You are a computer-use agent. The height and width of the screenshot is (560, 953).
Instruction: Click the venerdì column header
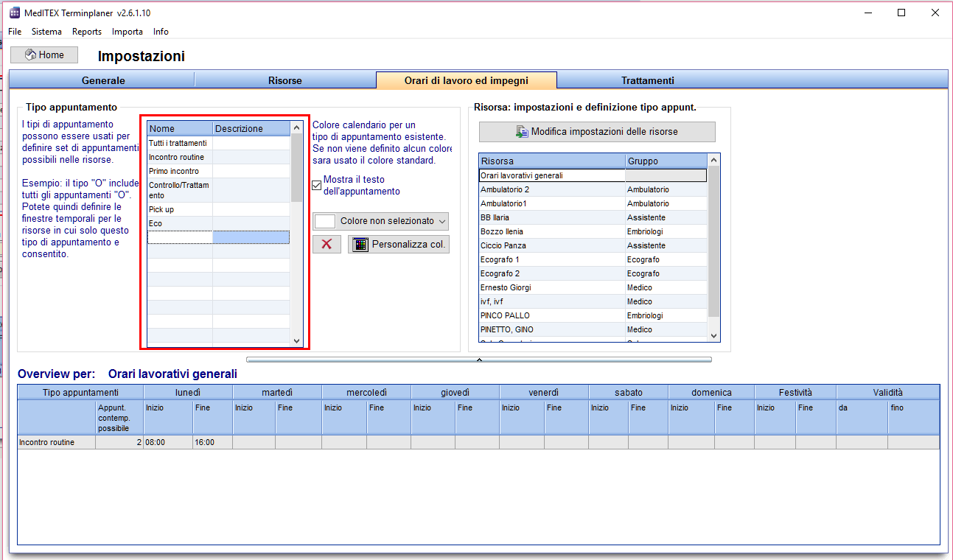click(544, 393)
